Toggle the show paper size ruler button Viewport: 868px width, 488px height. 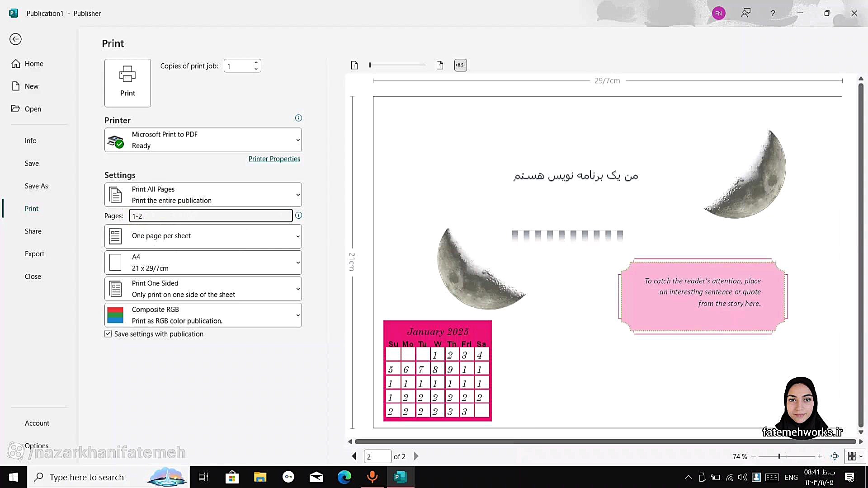pos(460,65)
